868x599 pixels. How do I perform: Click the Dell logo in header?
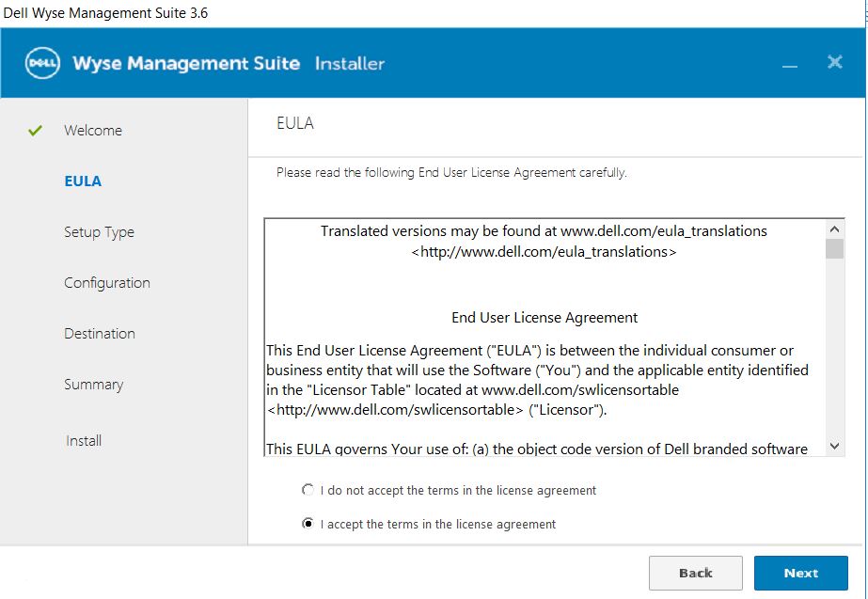pyautogui.click(x=42, y=64)
